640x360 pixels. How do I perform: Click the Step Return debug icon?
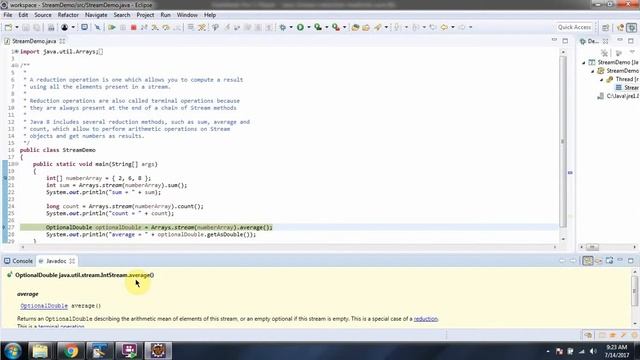[x=177, y=27]
